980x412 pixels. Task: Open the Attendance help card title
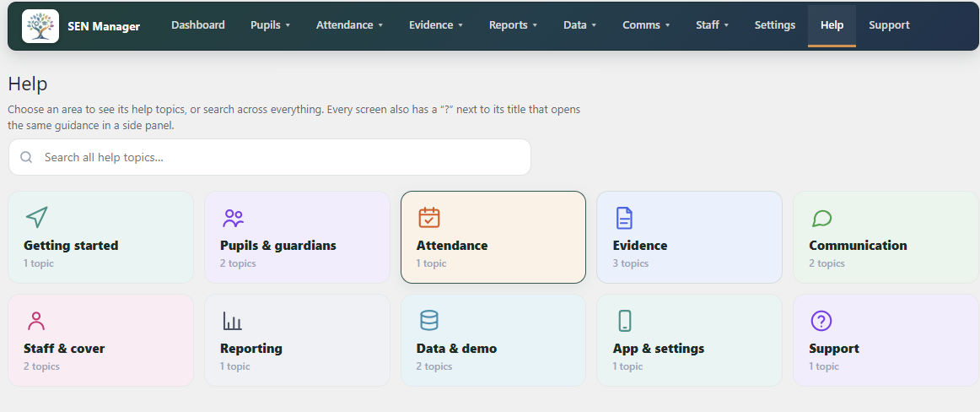pos(452,245)
